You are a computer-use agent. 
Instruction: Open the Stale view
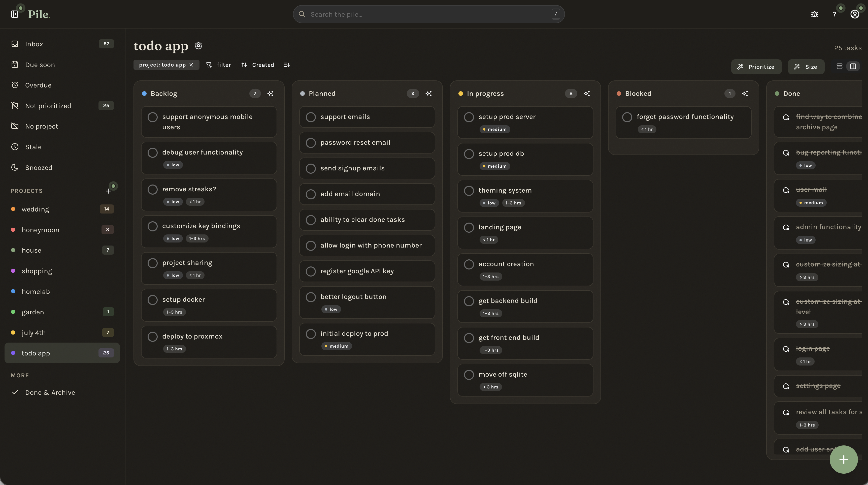(x=62, y=147)
